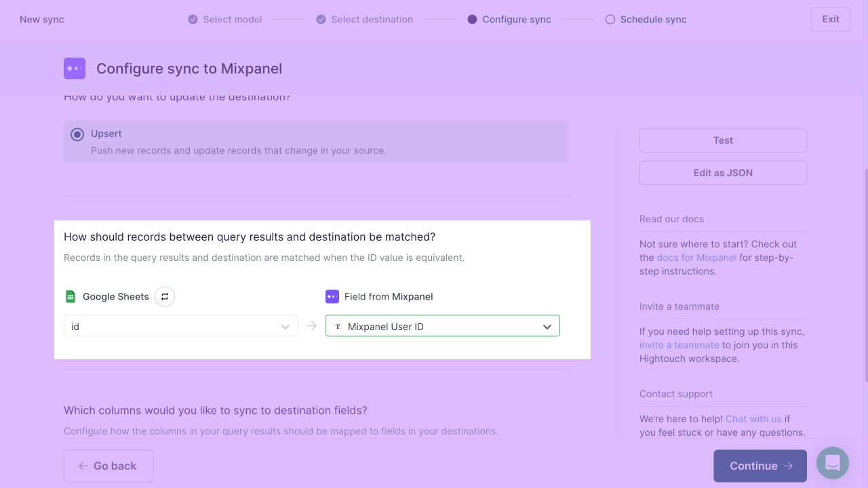Click the New sync title text
Screen dimensions: 868x488
pos(42,20)
